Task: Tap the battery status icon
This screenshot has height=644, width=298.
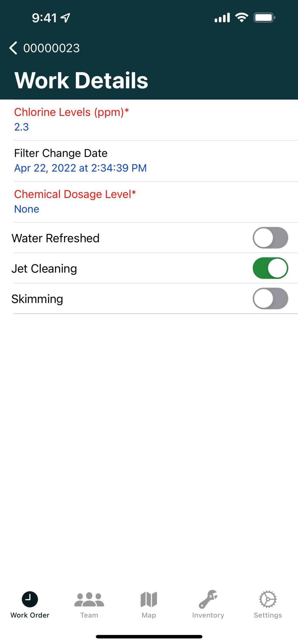Action: pyautogui.click(x=264, y=18)
